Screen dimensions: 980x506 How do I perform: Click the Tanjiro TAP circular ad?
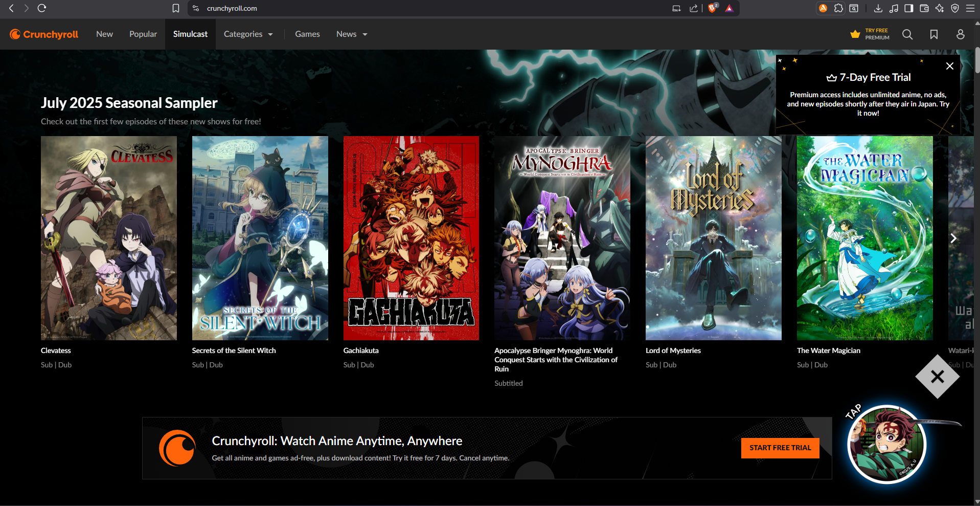pos(887,444)
